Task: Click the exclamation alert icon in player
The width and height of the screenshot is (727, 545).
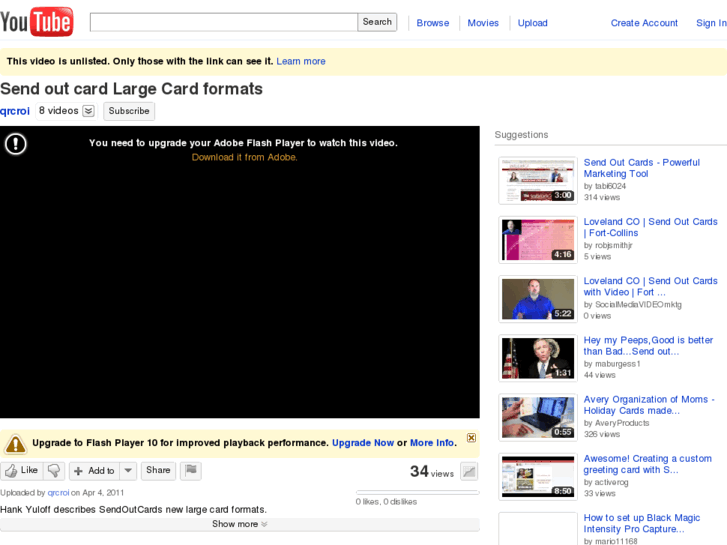Action: pos(16,144)
